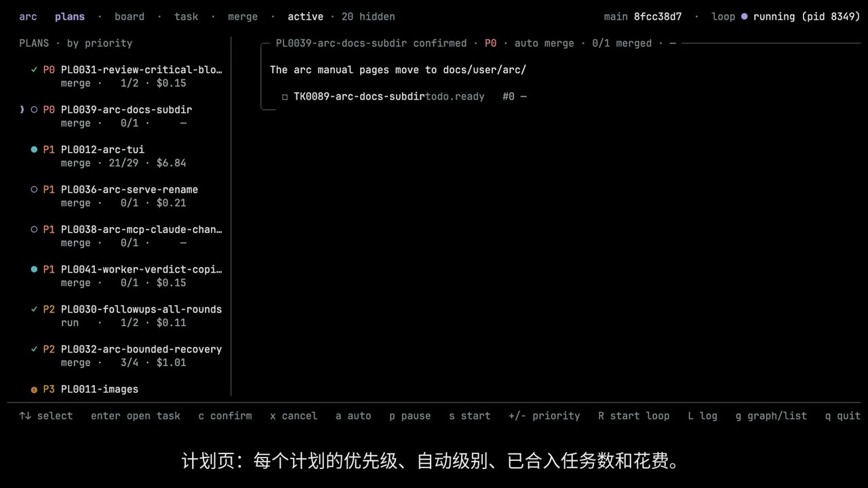
Task: Click the +/- priority shortcut
Action: tap(545, 416)
